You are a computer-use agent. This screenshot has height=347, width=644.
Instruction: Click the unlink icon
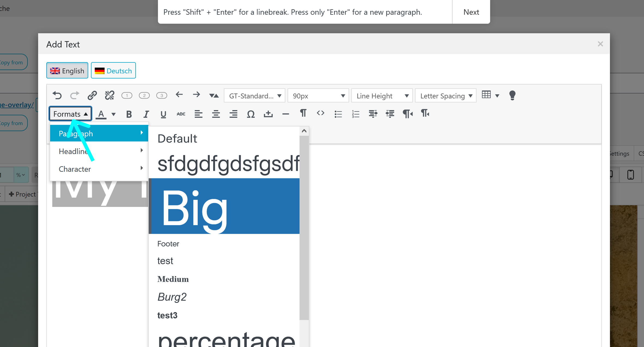pos(109,95)
